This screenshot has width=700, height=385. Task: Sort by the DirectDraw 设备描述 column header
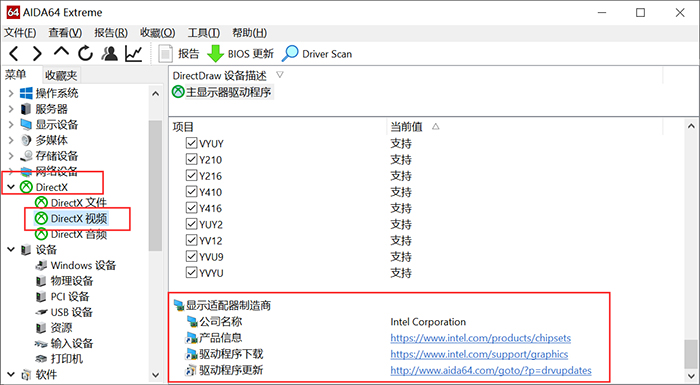pyautogui.click(x=220, y=75)
